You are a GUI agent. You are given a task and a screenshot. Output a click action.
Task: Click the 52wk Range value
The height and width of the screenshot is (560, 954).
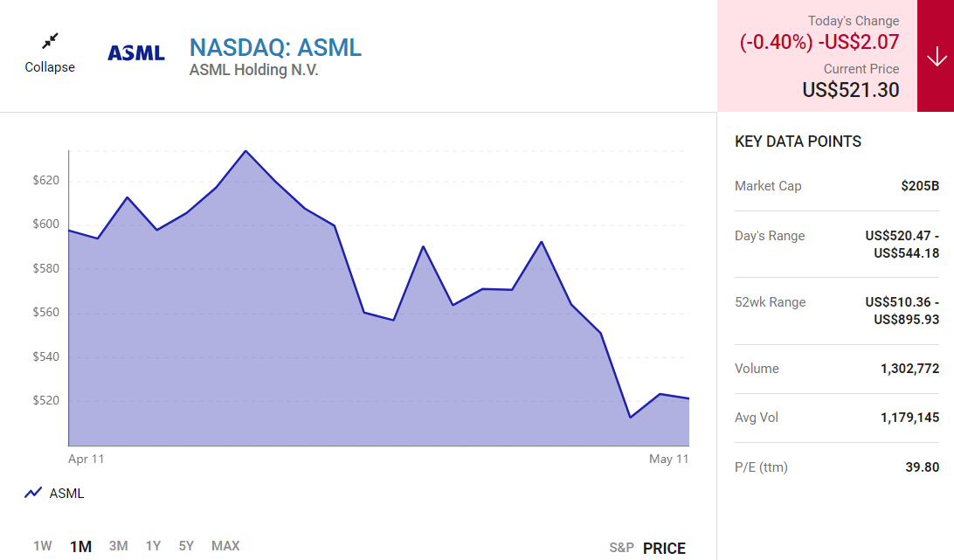(x=902, y=310)
